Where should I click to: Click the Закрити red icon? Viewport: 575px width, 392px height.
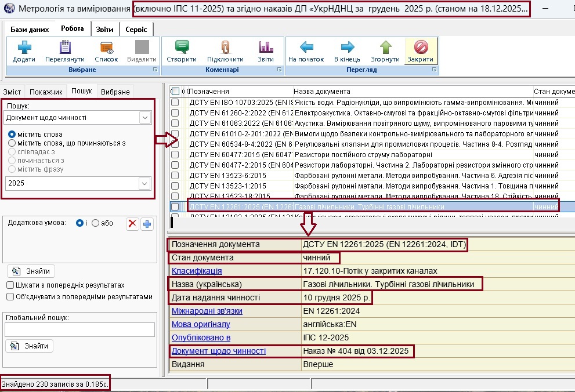point(420,48)
